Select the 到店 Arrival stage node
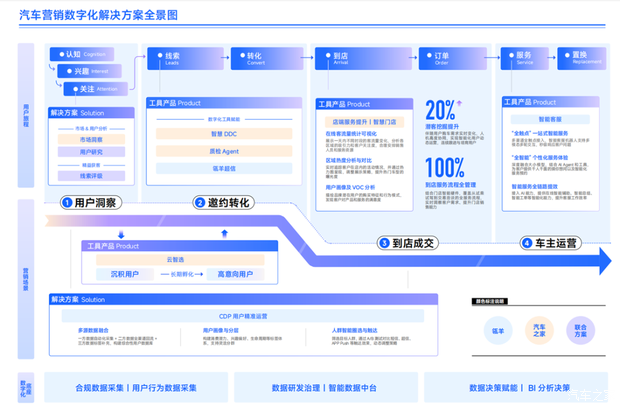620x406 pixels. [x=342, y=58]
